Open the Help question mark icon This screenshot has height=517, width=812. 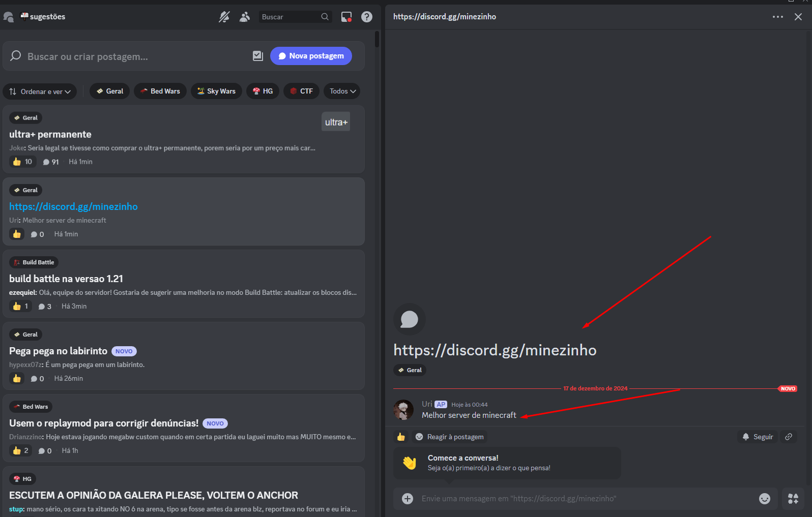click(x=367, y=17)
